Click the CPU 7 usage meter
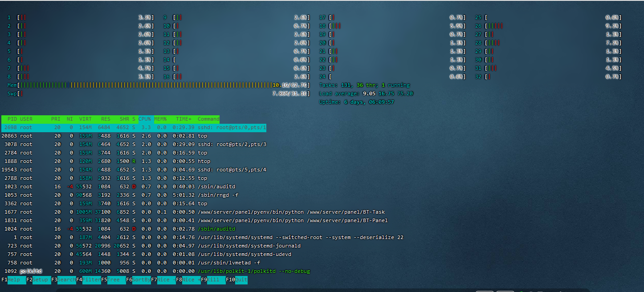The height and width of the screenshot is (292, 644). coord(81,68)
